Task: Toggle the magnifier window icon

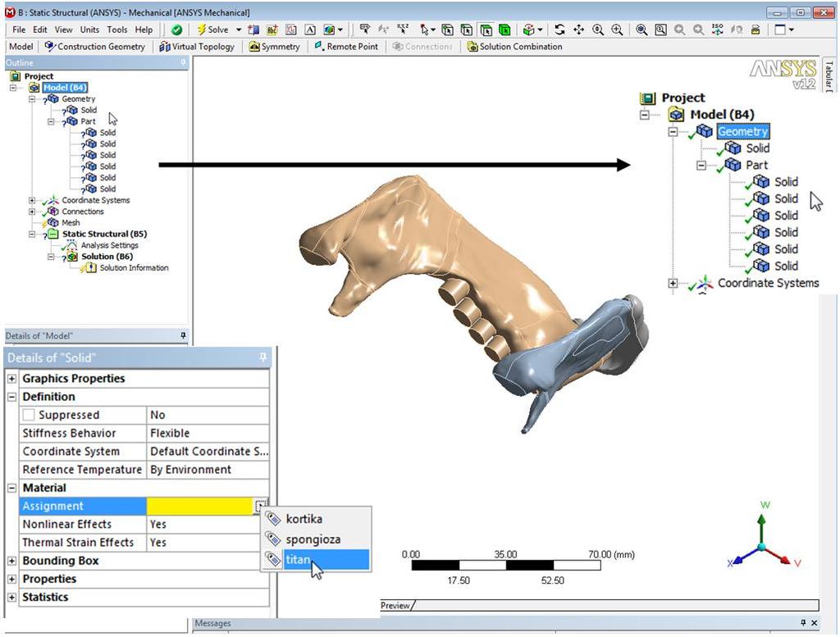Action: tap(660, 30)
